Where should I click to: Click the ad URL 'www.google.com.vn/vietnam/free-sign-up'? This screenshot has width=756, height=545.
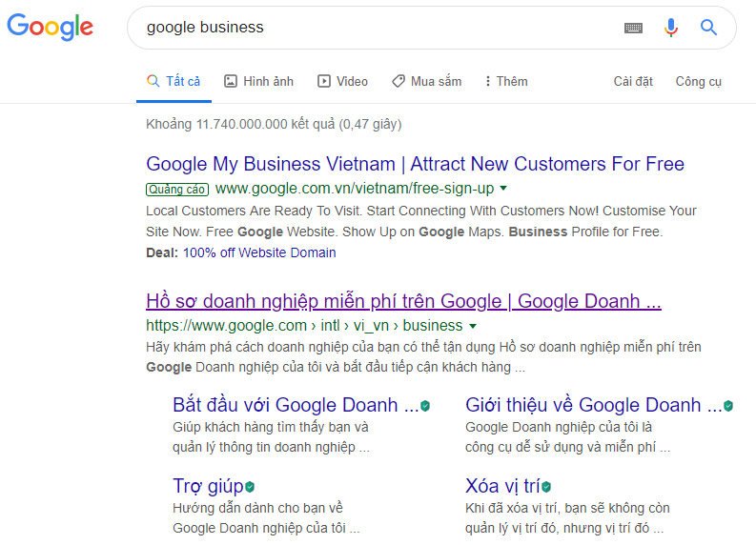click(355, 189)
